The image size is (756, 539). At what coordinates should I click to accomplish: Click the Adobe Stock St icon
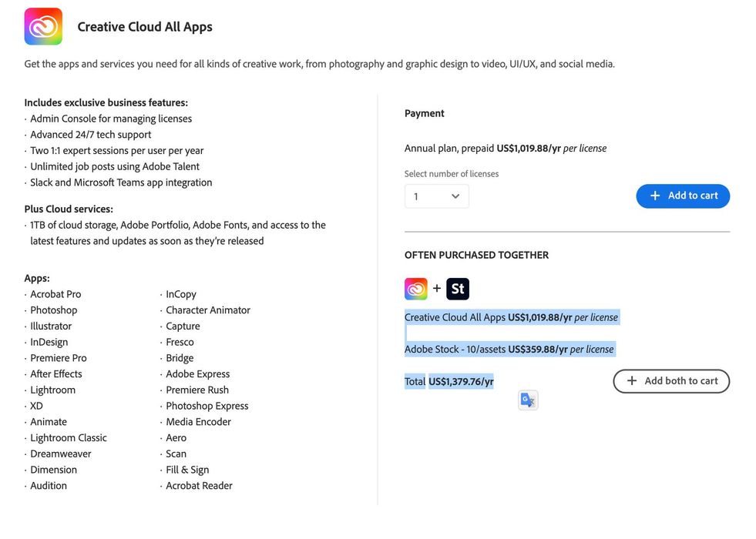click(x=458, y=289)
